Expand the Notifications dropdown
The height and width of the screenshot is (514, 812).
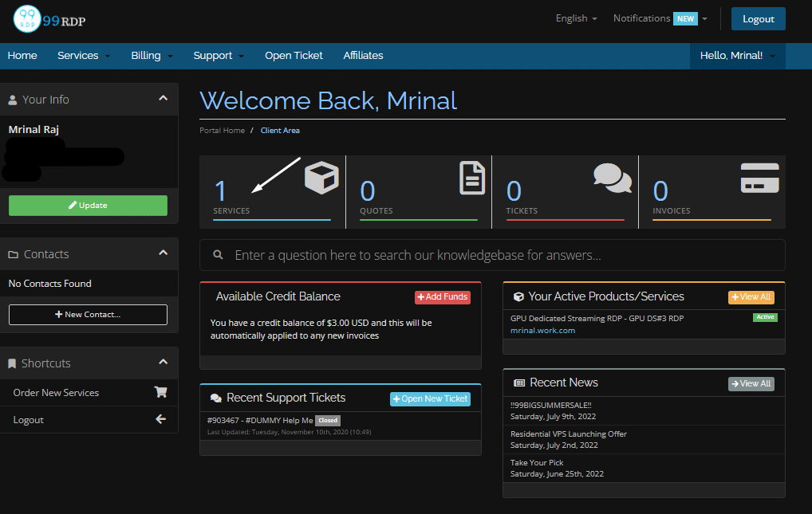[x=660, y=18]
